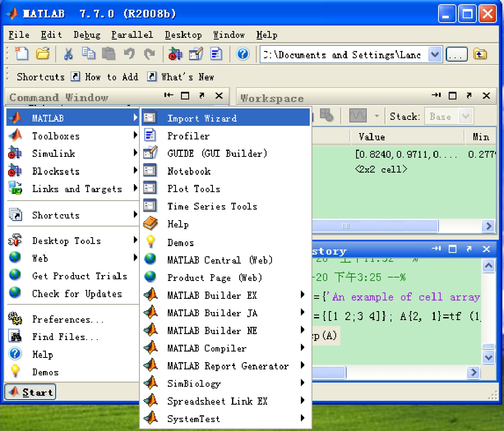The width and height of the screenshot is (504, 431).
Task: Click the Cut scissors toolbar icon
Action: click(68, 54)
